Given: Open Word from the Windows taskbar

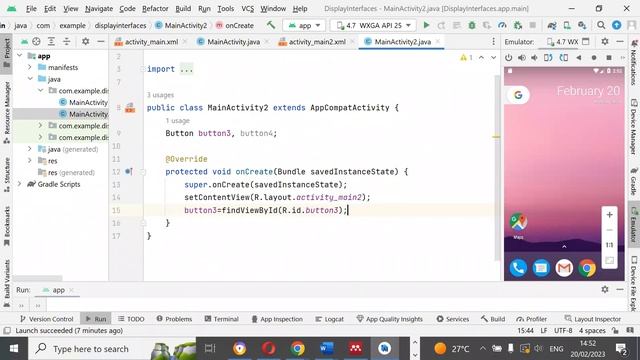Looking at the screenshot, I should coord(327,348).
